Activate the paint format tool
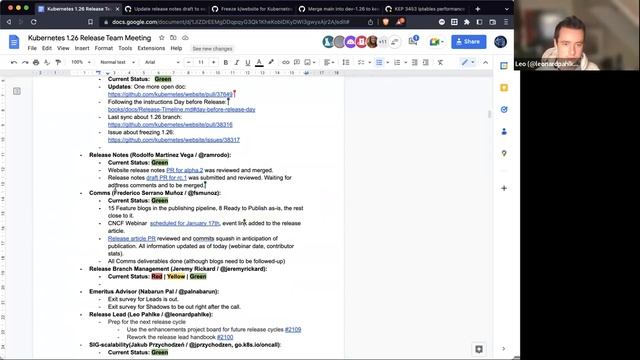The width and height of the screenshot is (640, 360). pos(58,62)
